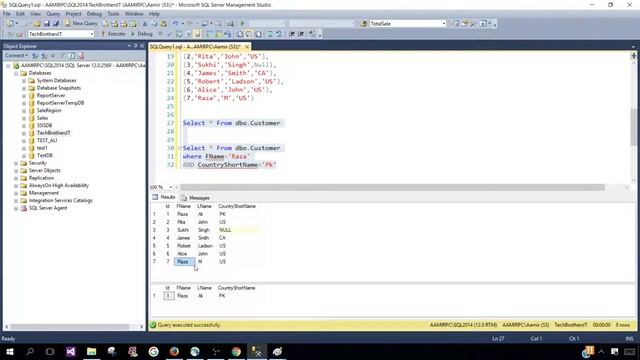Click the editor vertical scrollbar thumb
640x360 pixels.
coord(633,127)
